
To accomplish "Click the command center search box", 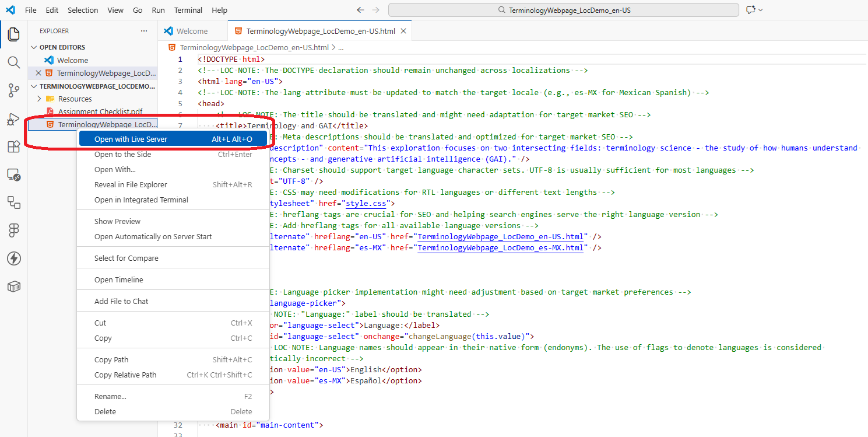I will 564,10.
